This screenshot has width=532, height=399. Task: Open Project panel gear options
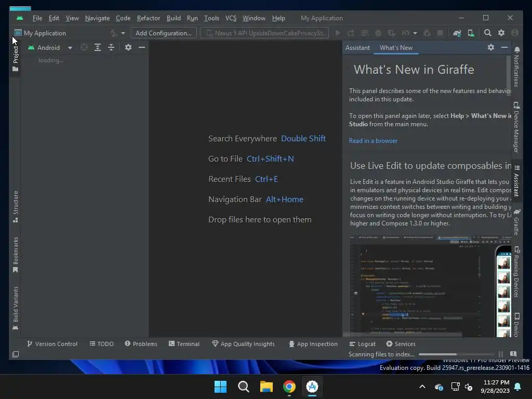pyautogui.click(x=128, y=47)
